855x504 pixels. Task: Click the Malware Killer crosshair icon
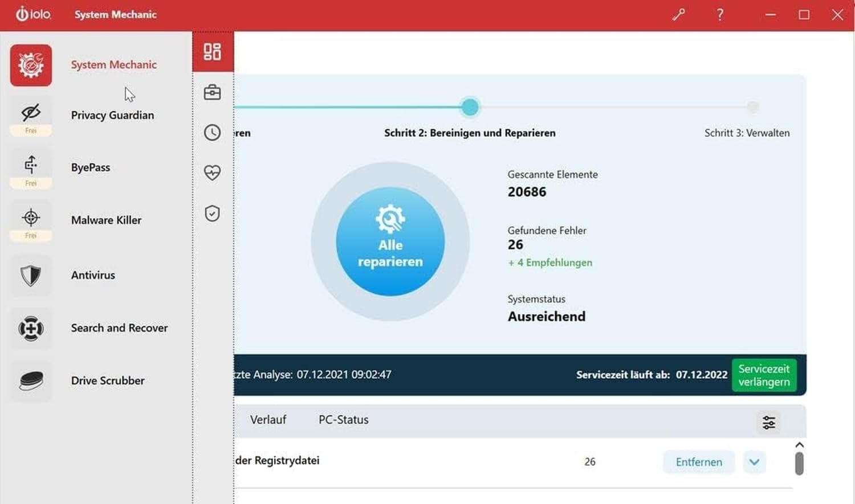tap(31, 218)
